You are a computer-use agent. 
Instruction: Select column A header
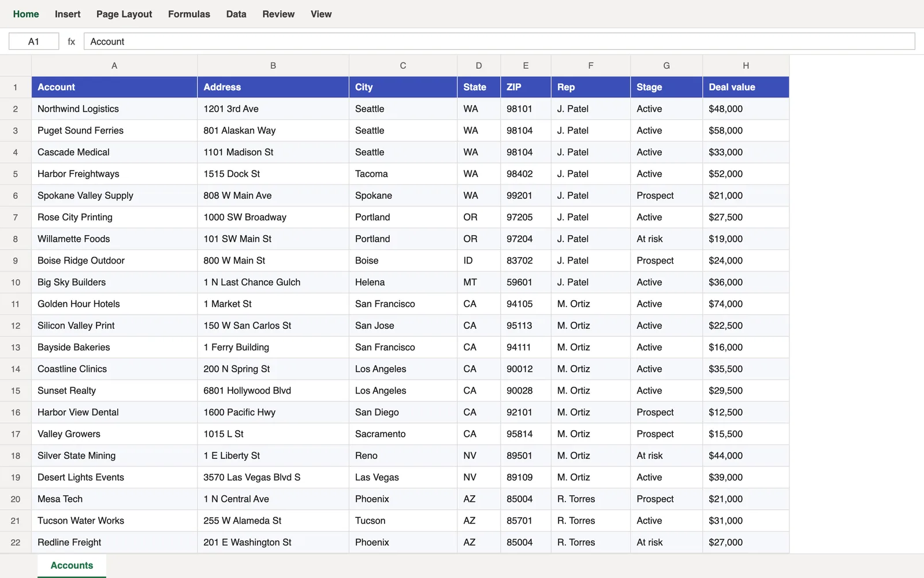point(114,66)
